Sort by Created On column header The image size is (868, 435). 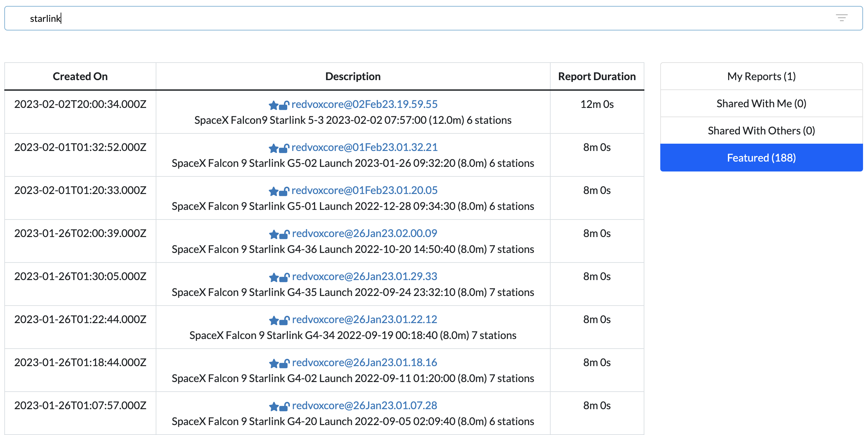tap(80, 76)
